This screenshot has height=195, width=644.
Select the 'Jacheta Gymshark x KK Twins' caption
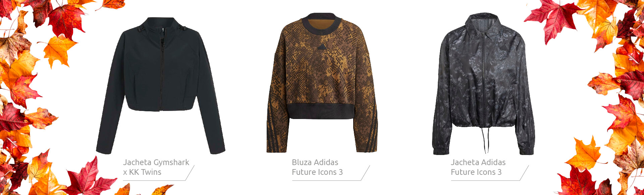[156, 167]
